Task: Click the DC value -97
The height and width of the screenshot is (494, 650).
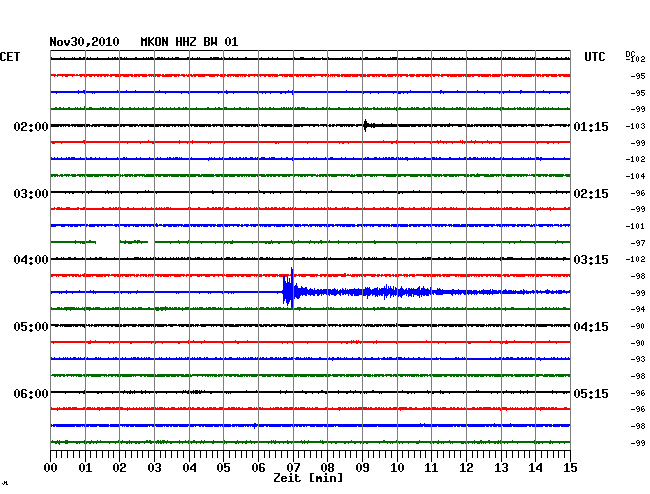Action: click(x=638, y=243)
